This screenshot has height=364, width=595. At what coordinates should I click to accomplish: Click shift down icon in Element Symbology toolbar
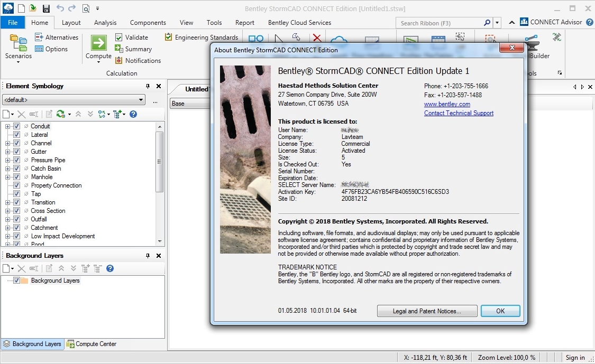(90, 114)
